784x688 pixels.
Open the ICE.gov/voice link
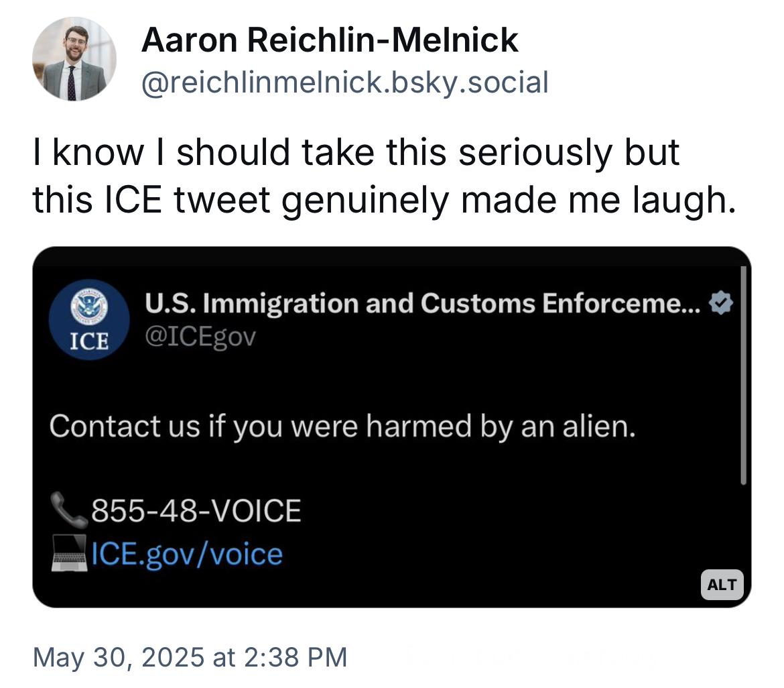(187, 554)
